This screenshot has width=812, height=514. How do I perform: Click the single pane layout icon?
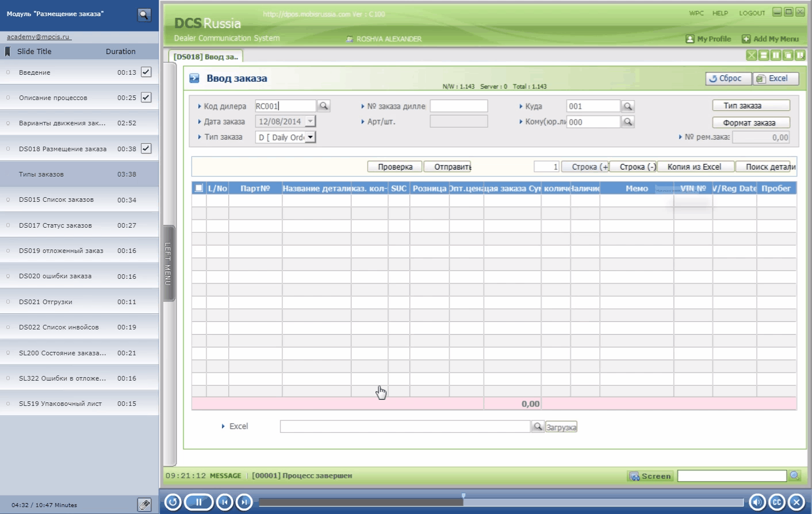coord(788,55)
